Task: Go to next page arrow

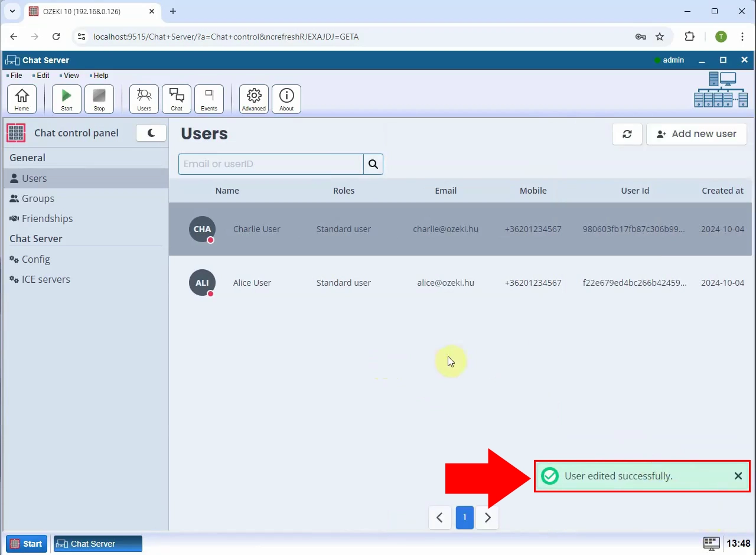Action: coord(488,518)
